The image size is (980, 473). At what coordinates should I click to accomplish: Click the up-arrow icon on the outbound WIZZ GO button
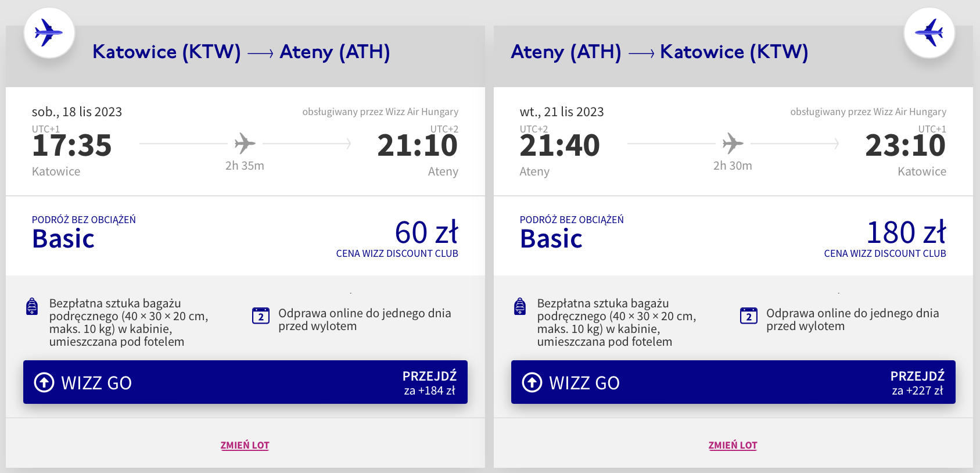[x=44, y=382]
